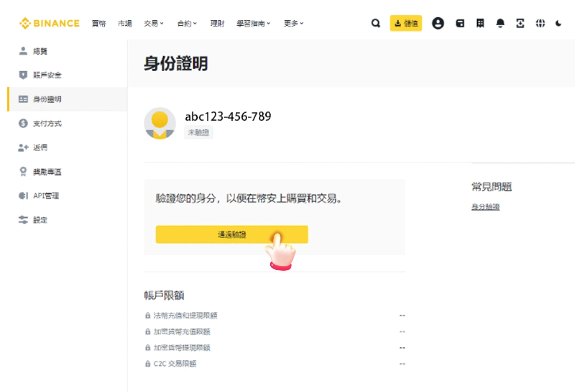Expand the 交易 dropdown menu

click(153, 23)
